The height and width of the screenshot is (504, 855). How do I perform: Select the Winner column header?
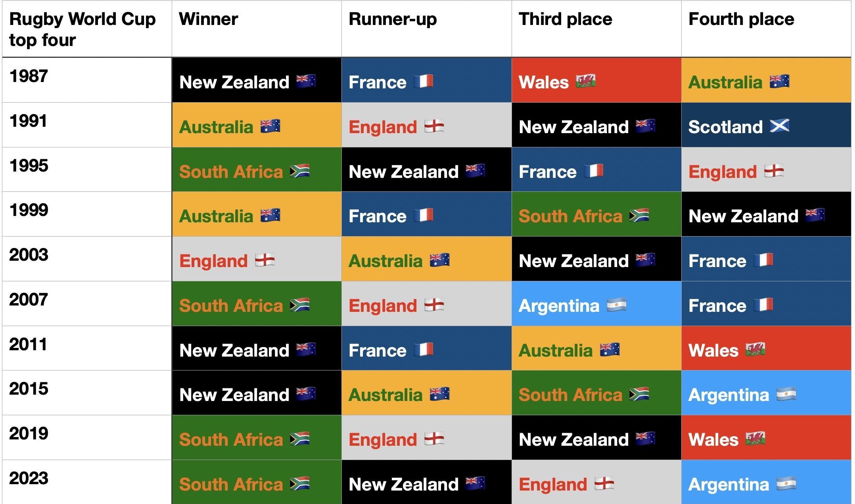209,19
